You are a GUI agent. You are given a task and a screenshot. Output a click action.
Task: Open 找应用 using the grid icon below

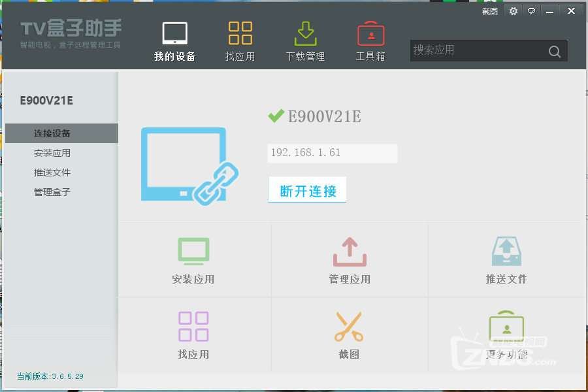tap(193, 326)
